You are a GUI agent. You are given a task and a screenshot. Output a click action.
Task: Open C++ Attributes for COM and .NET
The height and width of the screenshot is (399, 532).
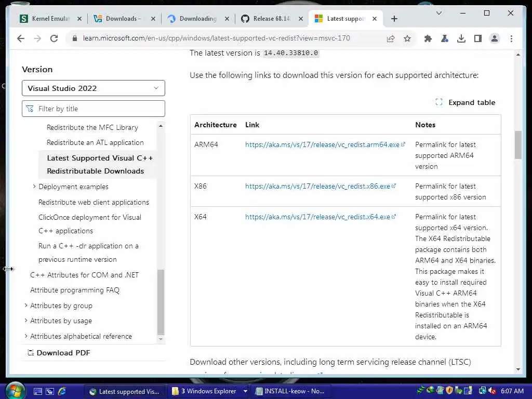pyautogui.click(x=85, y=275)
